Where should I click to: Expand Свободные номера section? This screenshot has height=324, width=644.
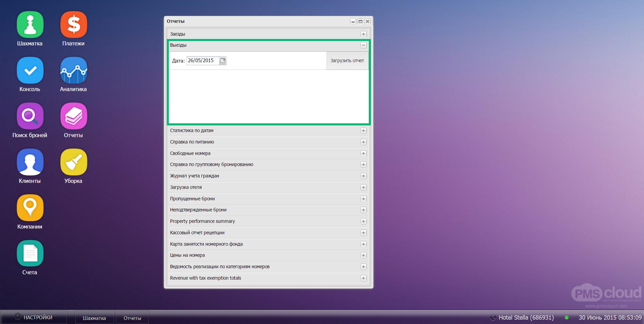tap(363, 153)
